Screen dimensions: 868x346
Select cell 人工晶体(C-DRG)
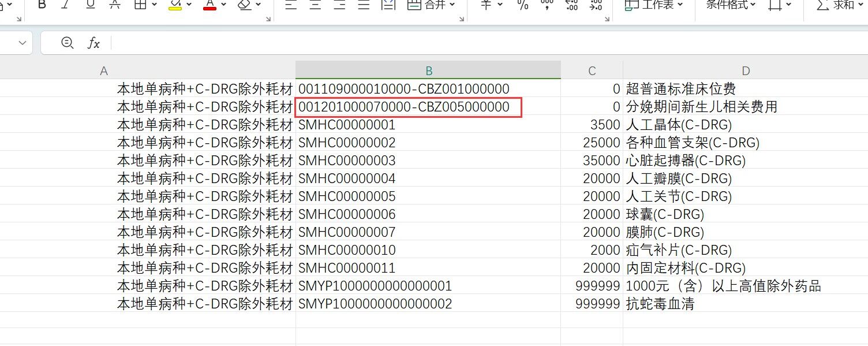pos(746,125)
